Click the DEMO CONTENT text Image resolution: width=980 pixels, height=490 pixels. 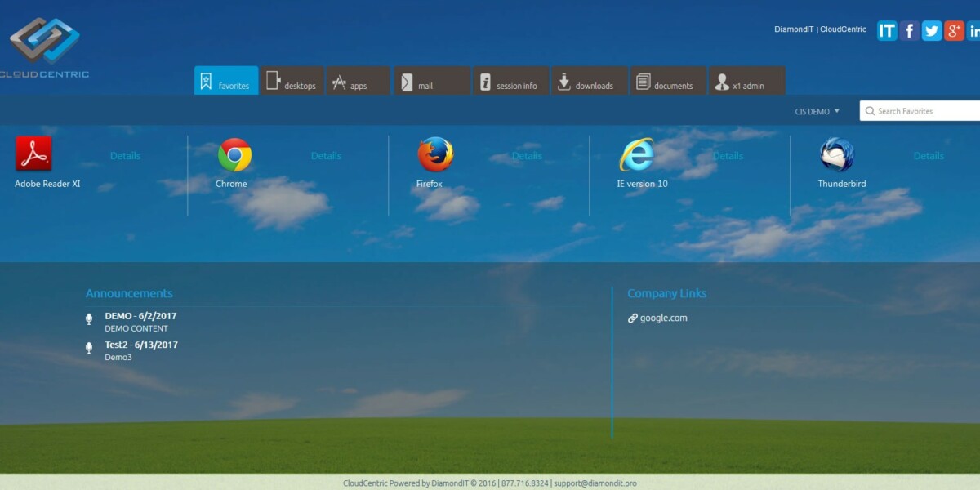136,328
